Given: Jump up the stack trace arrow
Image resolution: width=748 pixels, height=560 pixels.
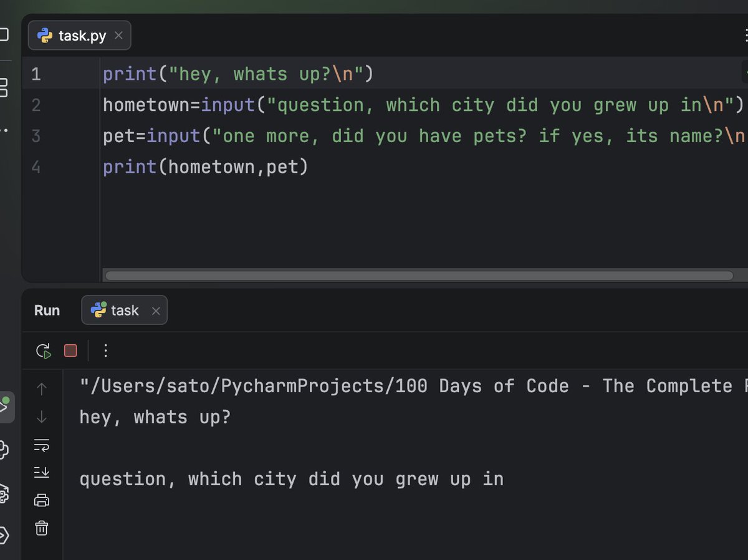Looking at the screenshot, I should coord(42,389).
